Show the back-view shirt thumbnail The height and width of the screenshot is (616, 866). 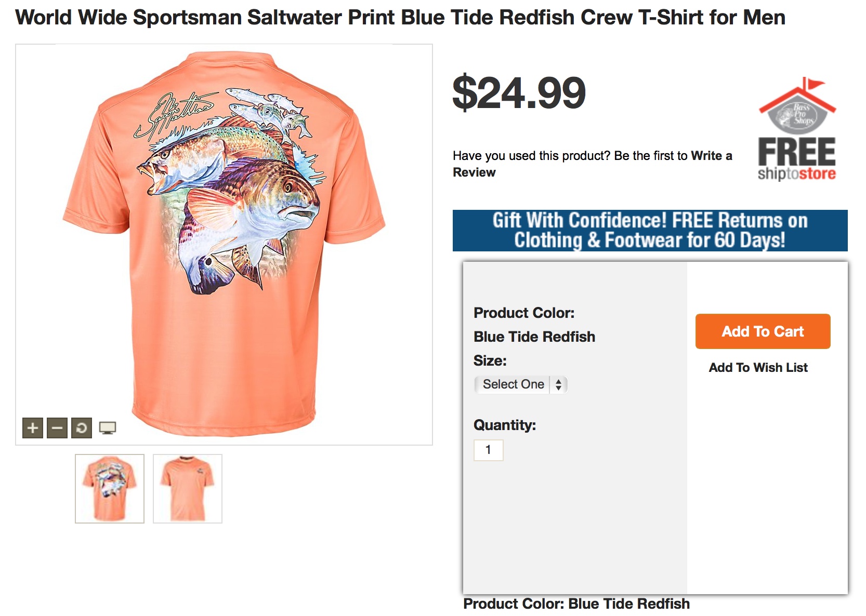(110, 488)
